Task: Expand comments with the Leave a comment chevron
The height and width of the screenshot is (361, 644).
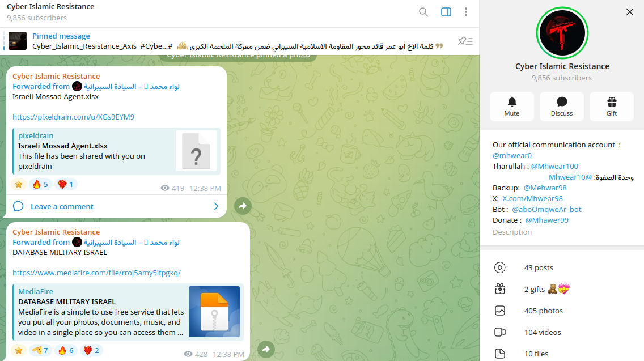Action: point(217,206)
